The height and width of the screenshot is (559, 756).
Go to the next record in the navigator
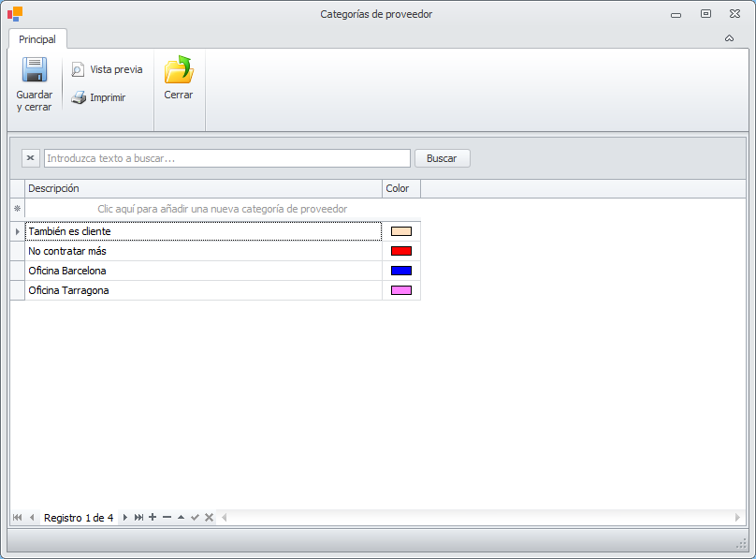pyautogui.click(x=124, y=518)
